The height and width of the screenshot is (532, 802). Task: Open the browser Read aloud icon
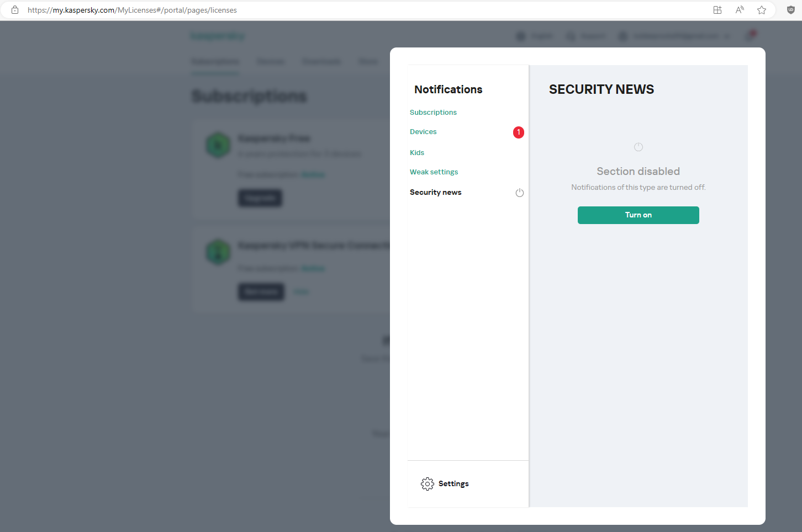pos(740,10)
